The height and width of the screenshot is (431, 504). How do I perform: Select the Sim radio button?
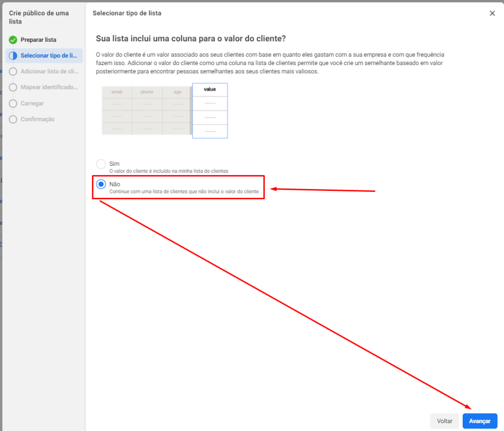[101, 164]
